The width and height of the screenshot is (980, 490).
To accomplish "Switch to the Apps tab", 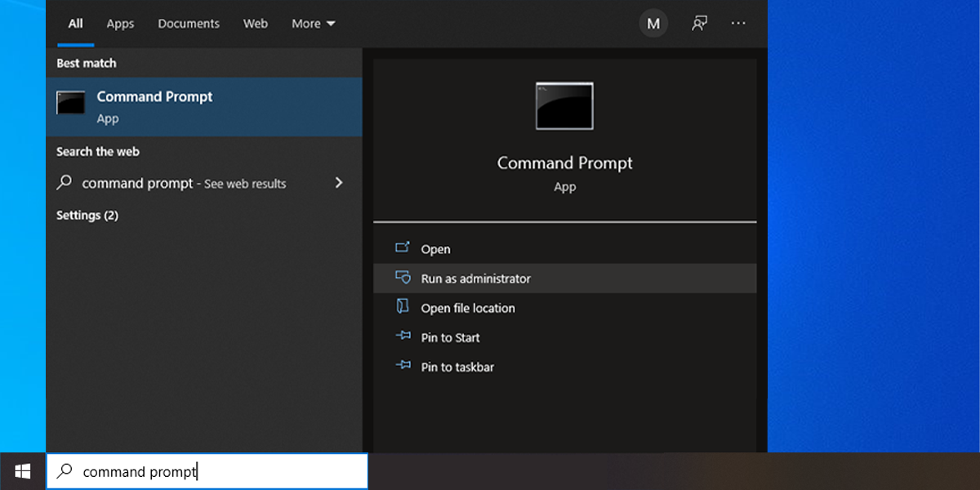I will [x=120, y=24].
